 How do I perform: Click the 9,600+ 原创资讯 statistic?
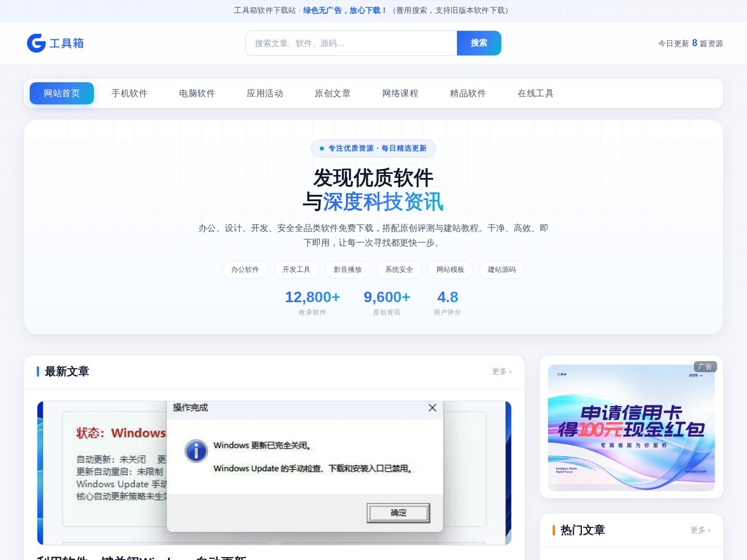click(x=387, y=303)
